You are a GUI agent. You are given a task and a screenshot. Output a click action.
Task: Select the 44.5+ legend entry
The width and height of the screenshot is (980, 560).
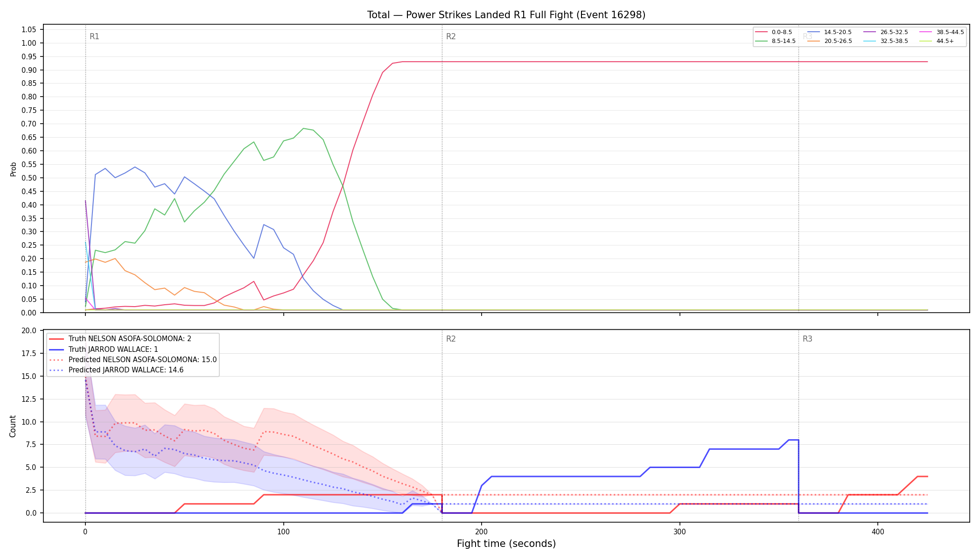pos(937,41)
